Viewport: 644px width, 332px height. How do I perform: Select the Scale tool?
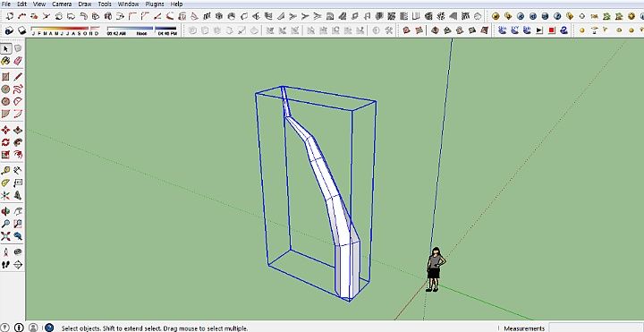click(5, 155)
